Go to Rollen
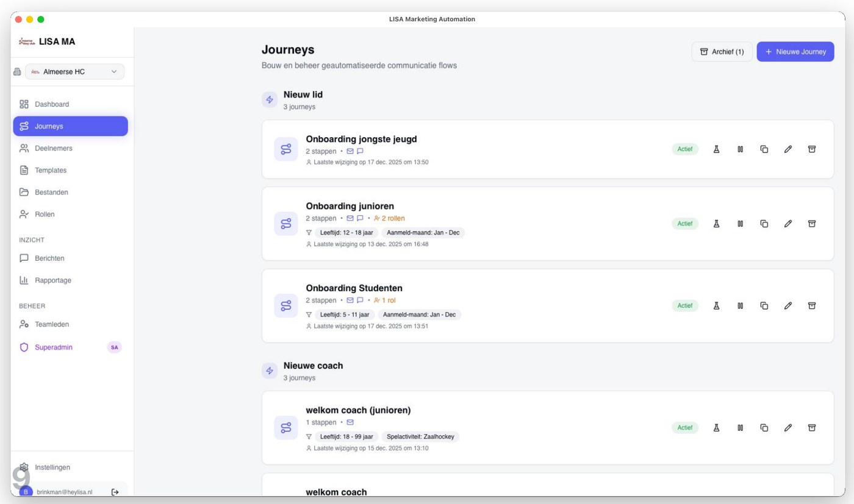The image size is (854, 504). [x=70, y=214]
